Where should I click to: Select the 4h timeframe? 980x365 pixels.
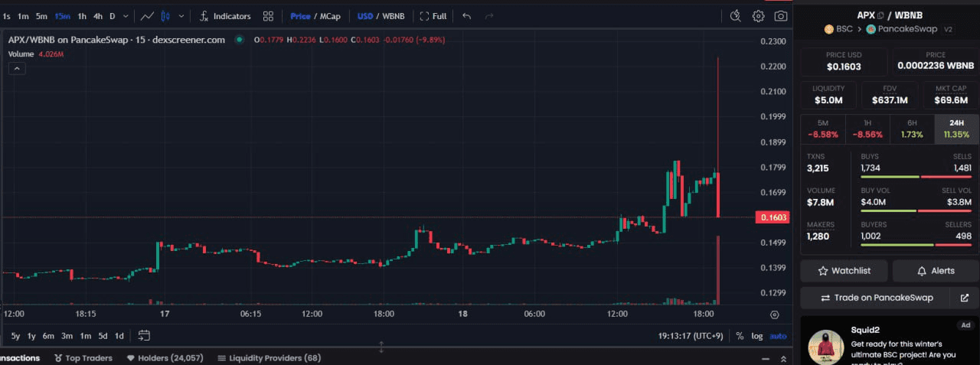tap(98, 16)
